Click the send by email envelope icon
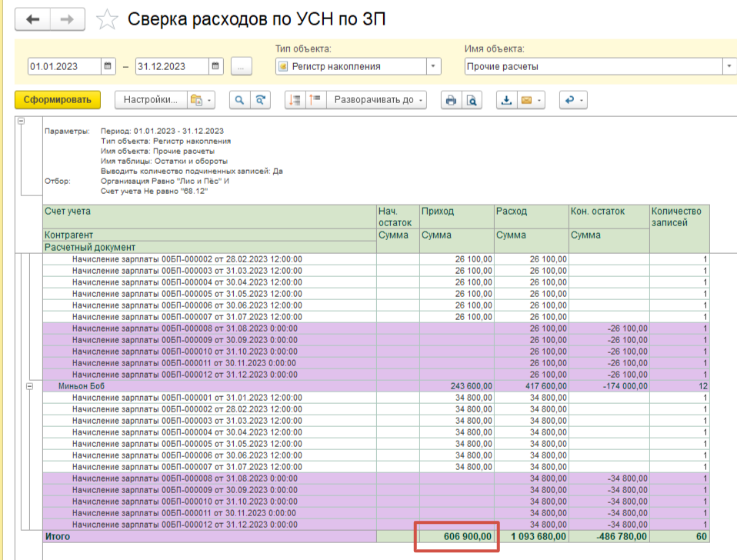The width and height of the screenshot is (737, 560). coord(527,100)
